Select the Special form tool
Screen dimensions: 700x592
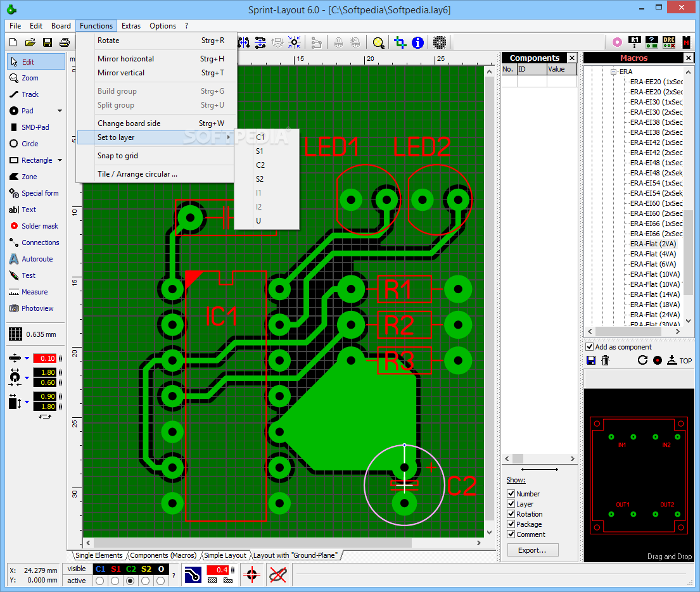pos(35,194)
